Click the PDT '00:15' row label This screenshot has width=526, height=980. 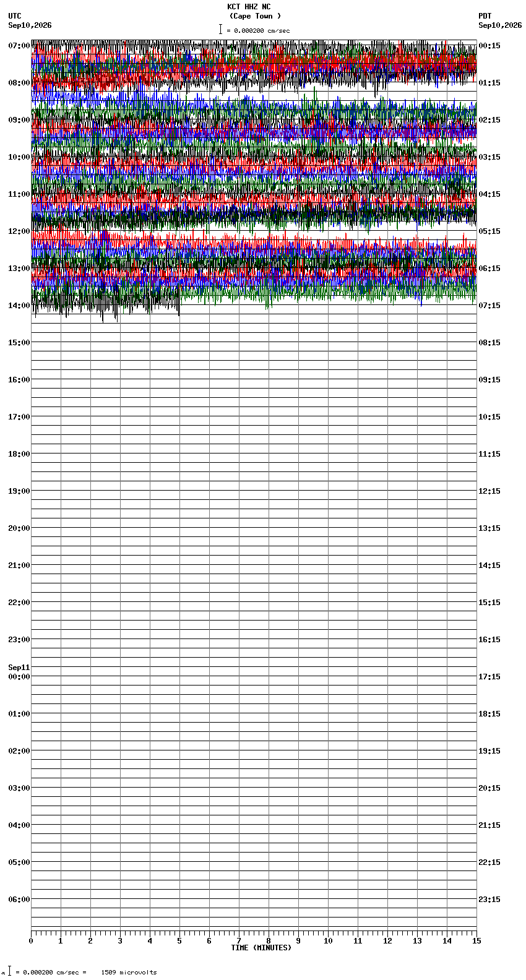489,46
